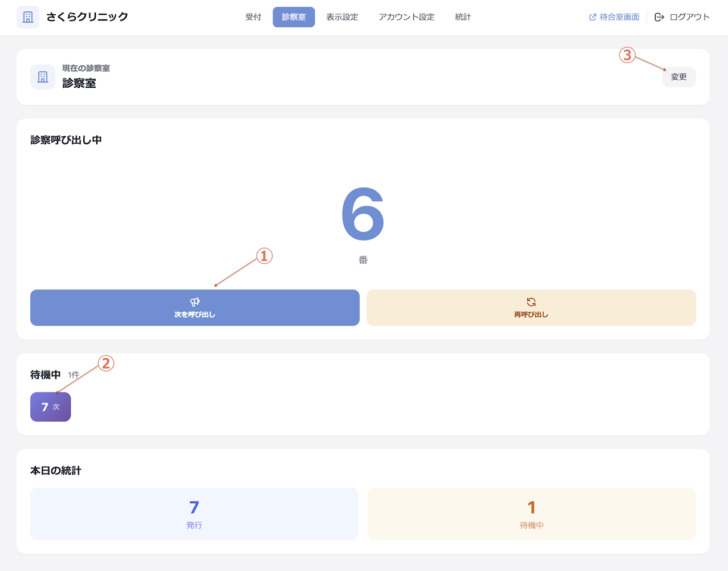Click the building icon next to 現在の診察室
The height and width of the screenshot is (571, 728).
(42, 76)
